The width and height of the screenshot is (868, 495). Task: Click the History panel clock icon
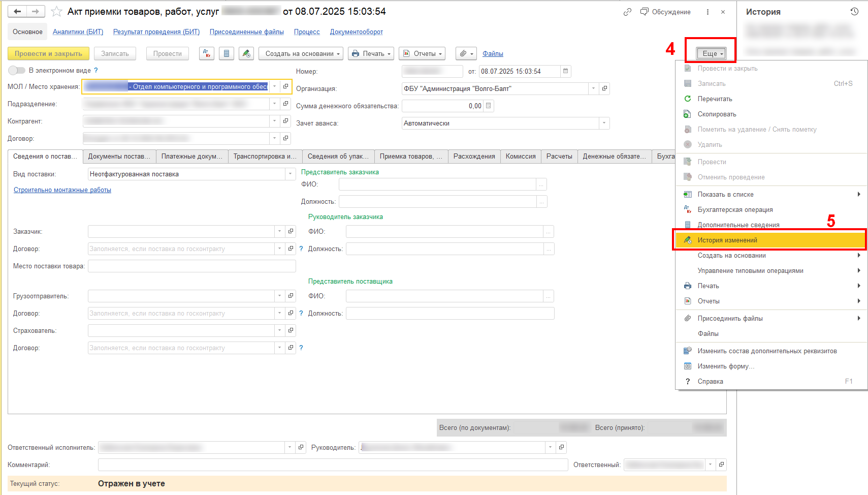(x=854, y=12)
